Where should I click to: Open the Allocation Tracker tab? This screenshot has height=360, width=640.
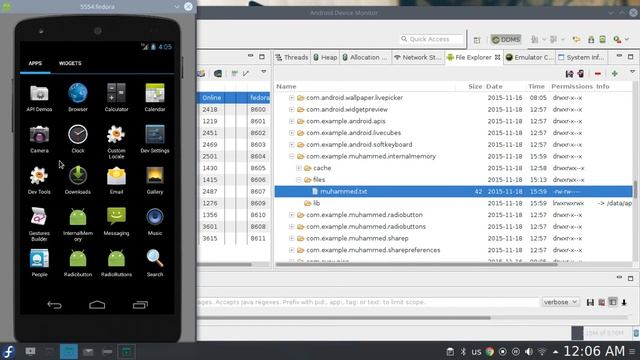[365, 58]
